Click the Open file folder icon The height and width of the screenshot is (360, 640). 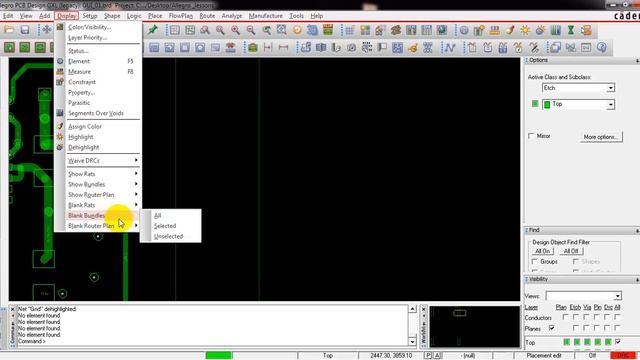click(x=9, y=30)
